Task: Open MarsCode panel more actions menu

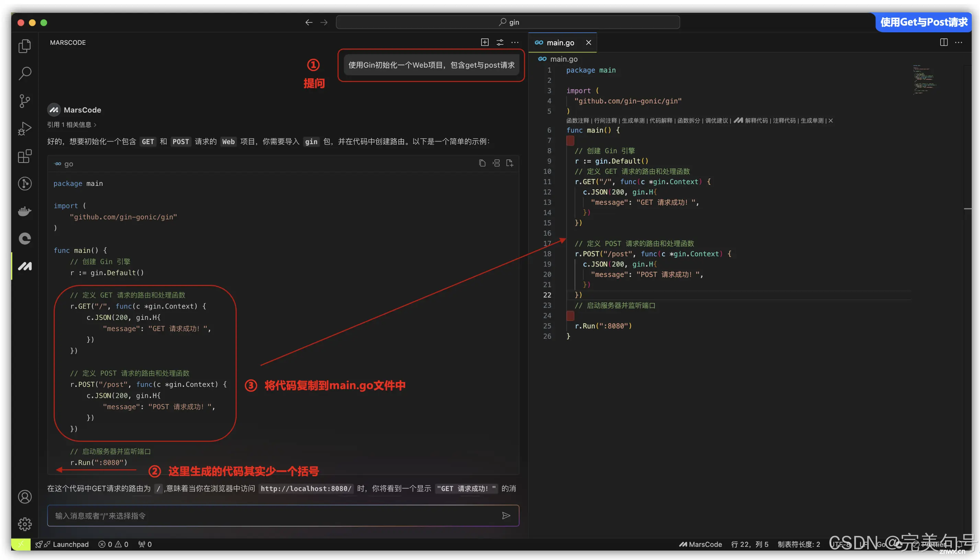Action: tap(515, 42)
